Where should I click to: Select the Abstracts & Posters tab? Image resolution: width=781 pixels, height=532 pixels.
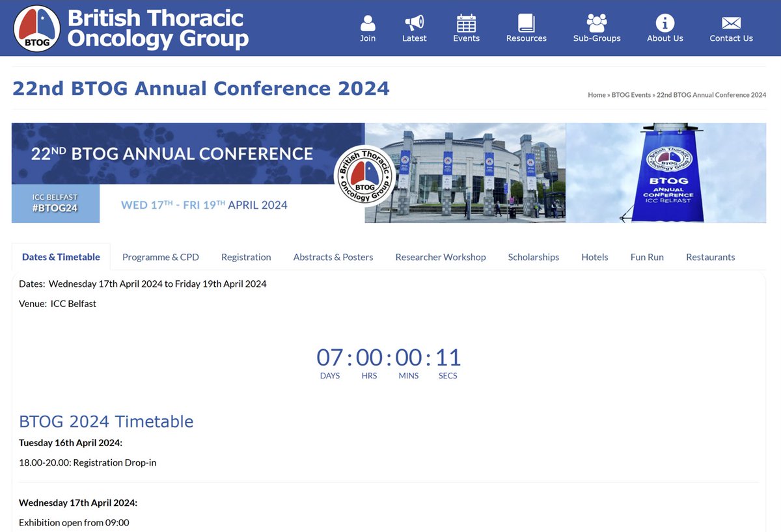pyautogui.click(x=333, y=257)
